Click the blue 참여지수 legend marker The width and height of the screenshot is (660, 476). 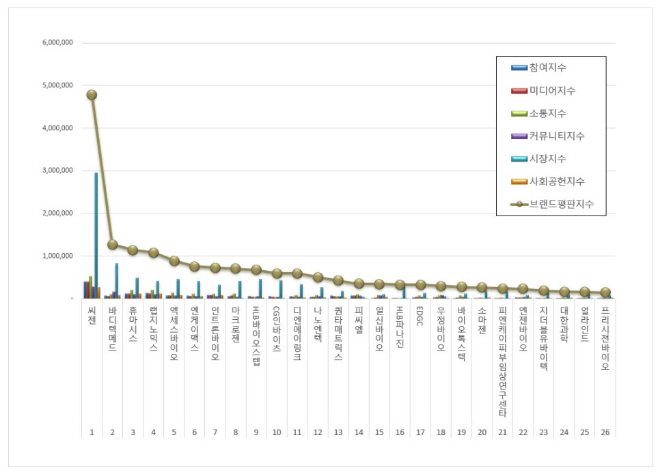click(x=519, y=68)
